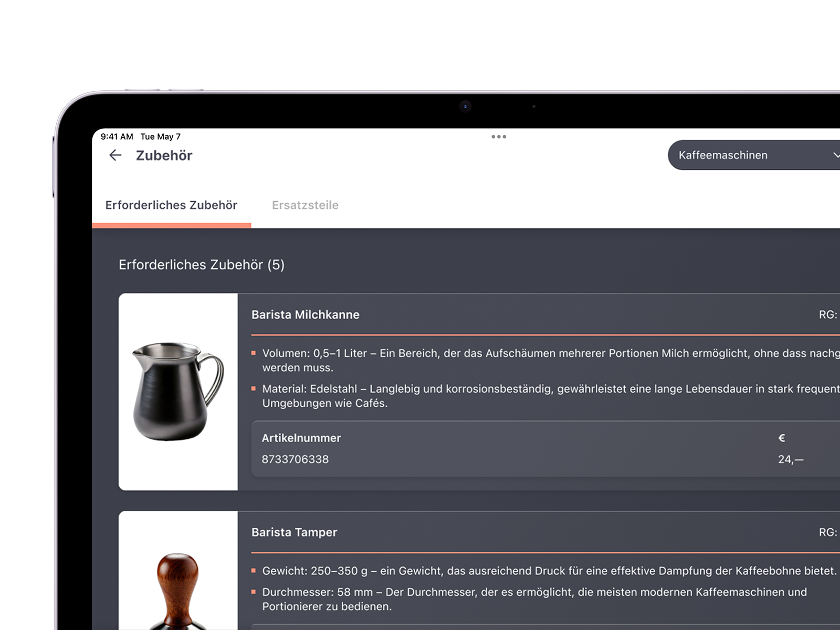The image size is (840, 630).
Task: Click the Artikelnummer label of the Milchkanne
Action: point(301,438)
